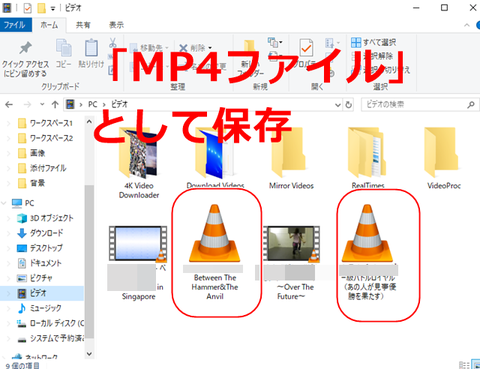Select the Download Videos folder
Screen dimensions: 480x369
pos(215,158)
